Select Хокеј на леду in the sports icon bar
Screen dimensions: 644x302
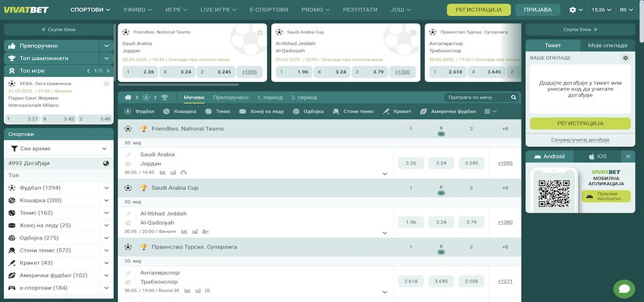tap(262, 111)
